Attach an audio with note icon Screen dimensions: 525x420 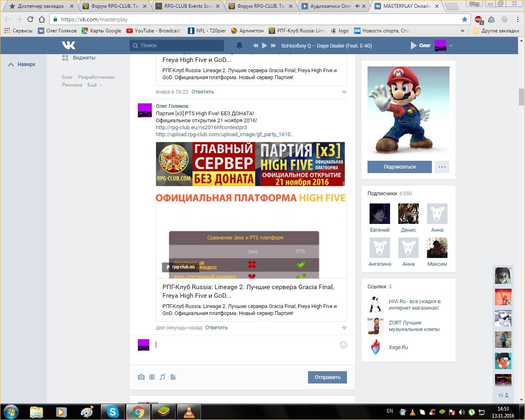click(x=162, y=377)
